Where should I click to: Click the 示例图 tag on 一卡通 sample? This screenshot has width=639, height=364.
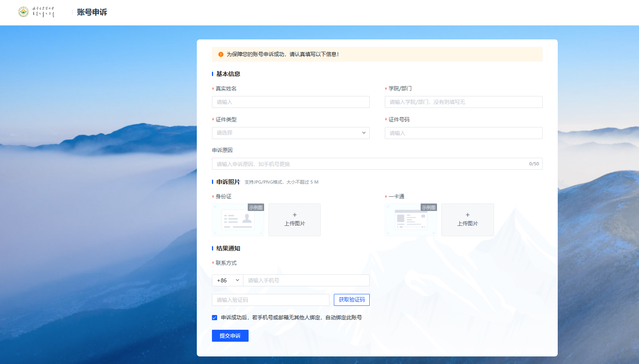(429, 207)
